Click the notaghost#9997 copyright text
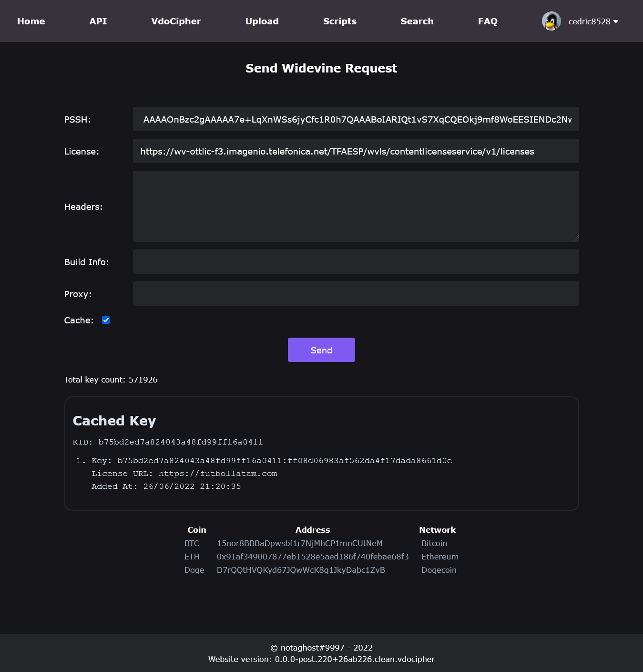 click(321, 648)
